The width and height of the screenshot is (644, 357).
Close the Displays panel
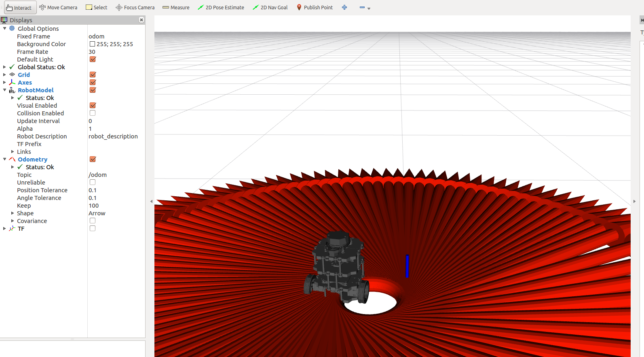141,20
